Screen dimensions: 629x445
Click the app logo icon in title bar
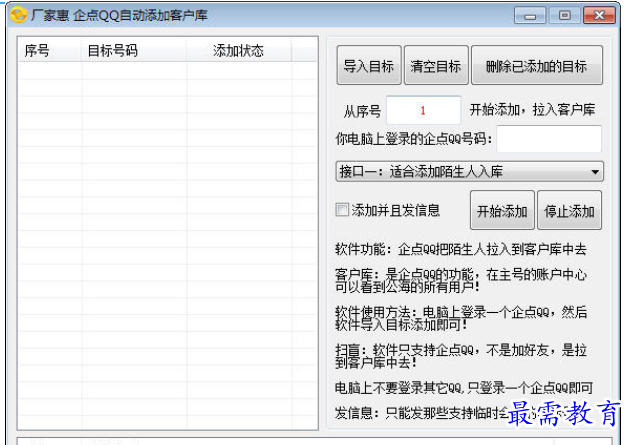pyautogui.click(x=18, y=16)
